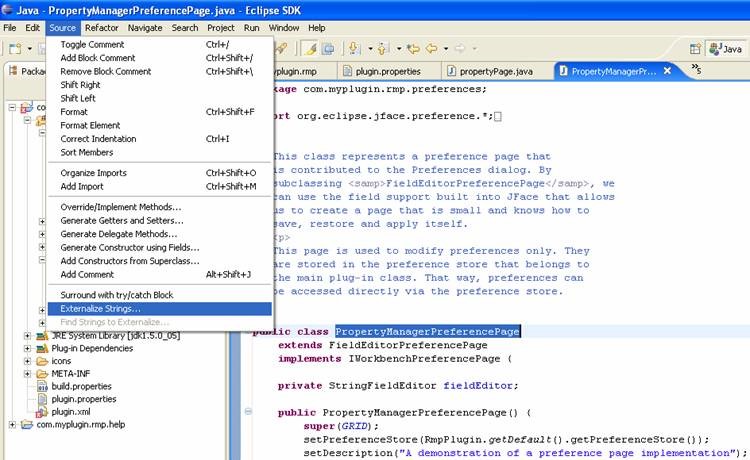Viewport: 750px width, 460px height.
Task: Show the hidden editor tabs list chevron
Action: coord(696,70)
